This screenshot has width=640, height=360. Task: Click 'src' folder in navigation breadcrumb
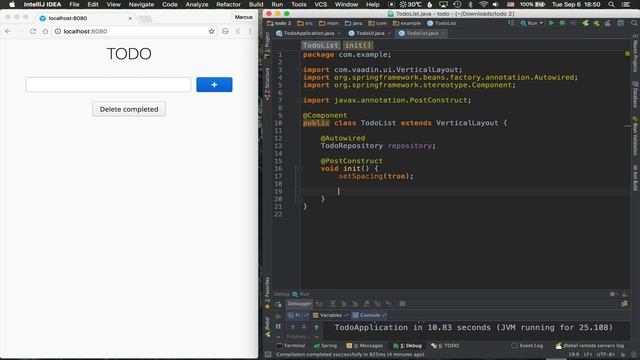click(305, 23)
